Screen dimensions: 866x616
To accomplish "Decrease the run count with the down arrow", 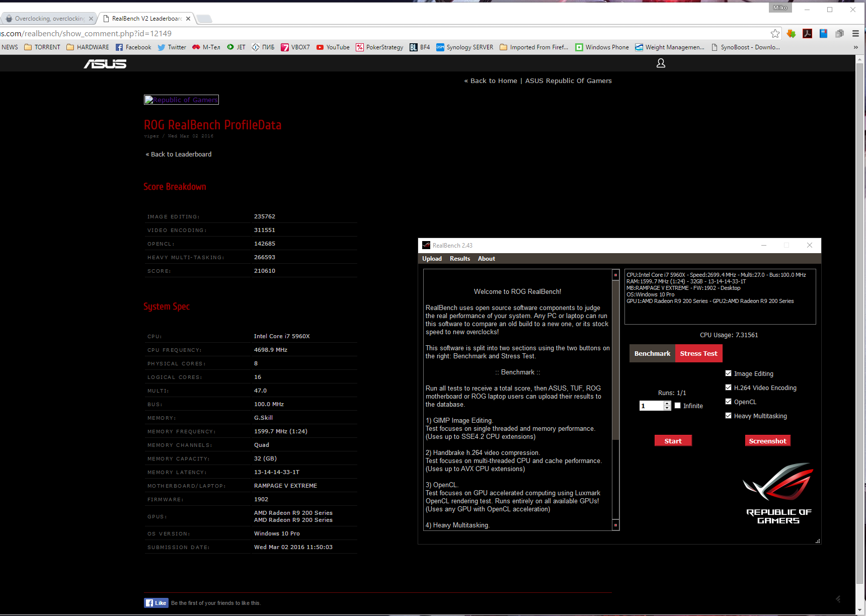I will click(667, 408).
